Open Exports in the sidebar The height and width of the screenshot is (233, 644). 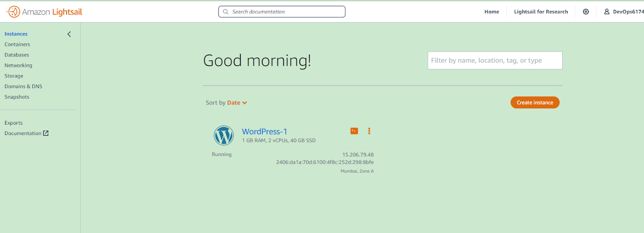click(14, 123)
